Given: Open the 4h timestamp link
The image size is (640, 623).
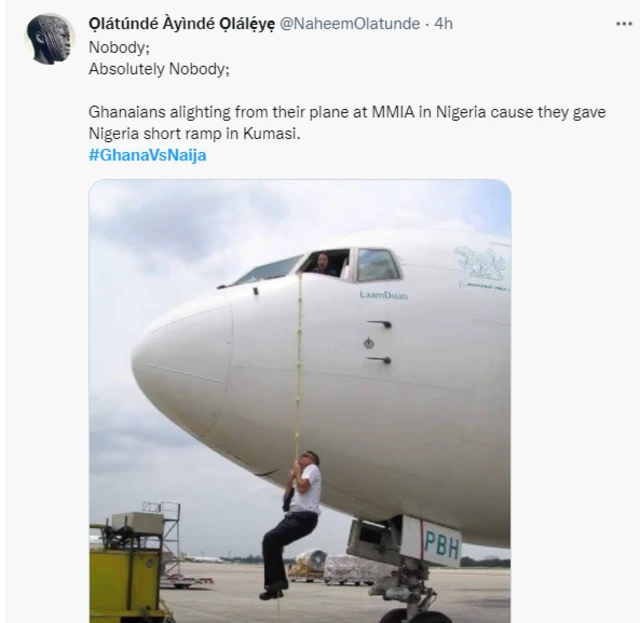Looking at the screenshot, I should 443,24.
